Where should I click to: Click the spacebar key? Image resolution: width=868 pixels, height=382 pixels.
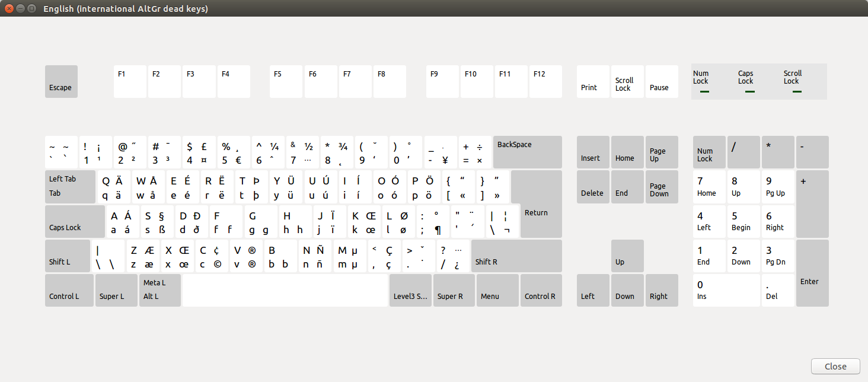pyautogui.click(x=285, y=290)
